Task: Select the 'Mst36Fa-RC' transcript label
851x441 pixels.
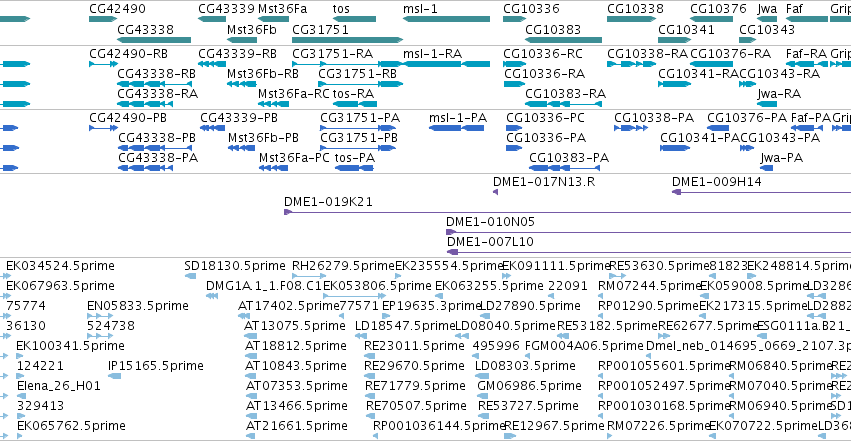Action: (x=294, y=94)
